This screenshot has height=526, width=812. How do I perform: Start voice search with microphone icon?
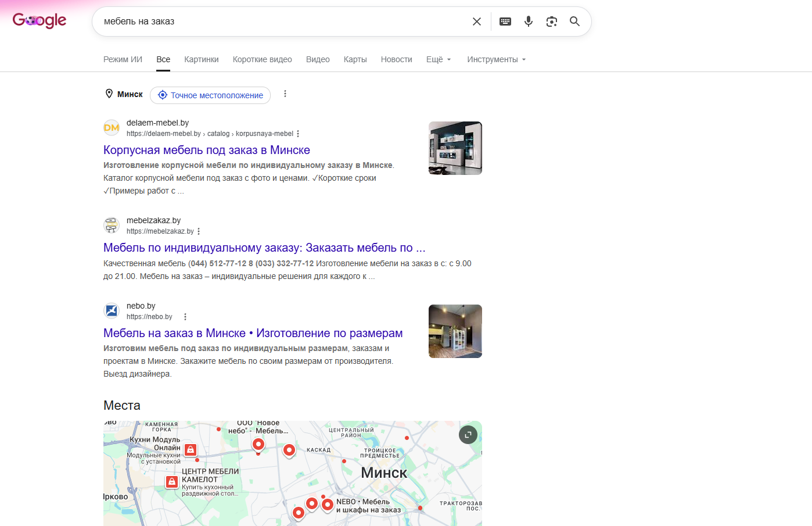pos(529,22)
